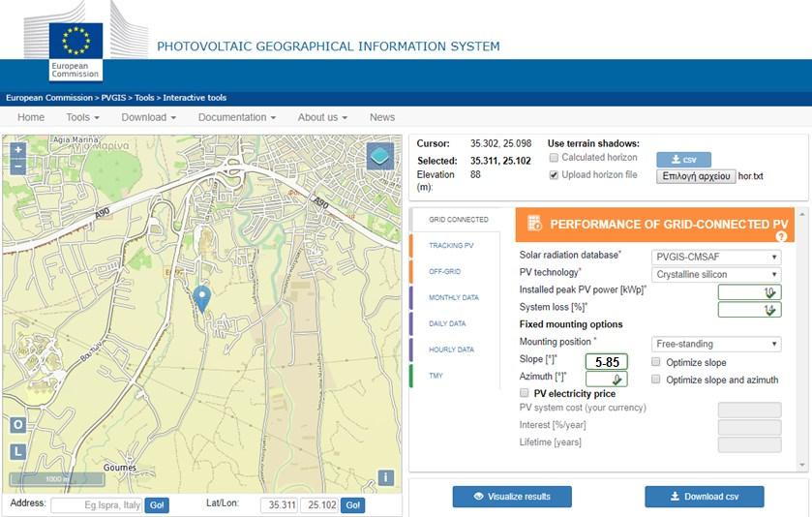Screen dimensions: 812x517
Task: Click the map 'O' overlay button
Action: point(18,425)
